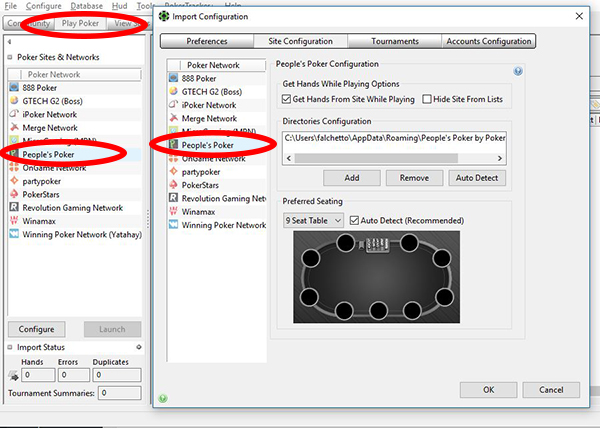Click Tournament Summaries count field
The height and width of the screenshot is (428, 600).
pos(119,393)
